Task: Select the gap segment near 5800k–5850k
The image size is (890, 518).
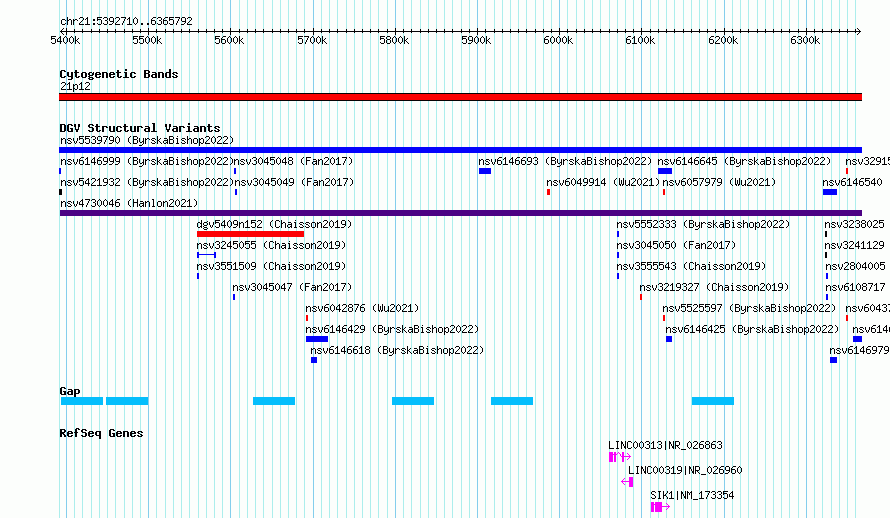Action: (x=413, y=401)
